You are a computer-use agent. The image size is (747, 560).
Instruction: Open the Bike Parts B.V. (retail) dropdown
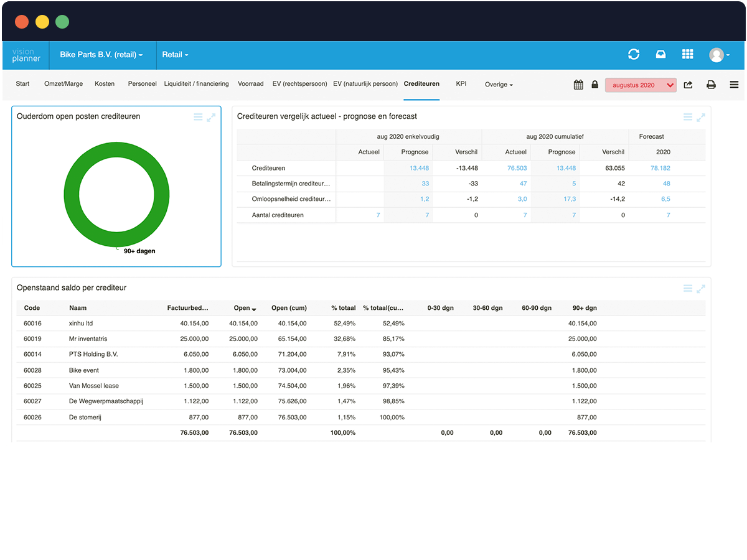[x=101, y=55]
